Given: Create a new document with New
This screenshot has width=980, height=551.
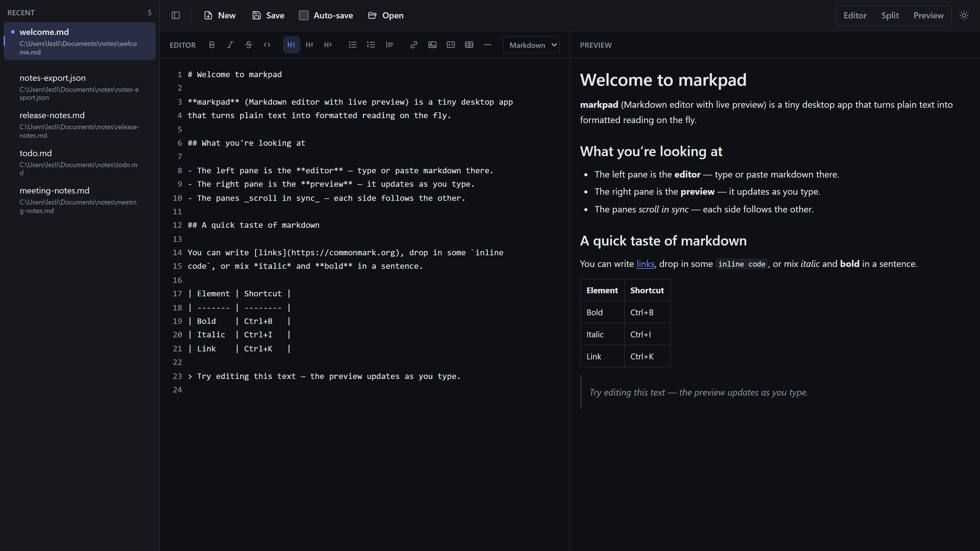Looking at the screenshot, I should [x=220, y=16].
